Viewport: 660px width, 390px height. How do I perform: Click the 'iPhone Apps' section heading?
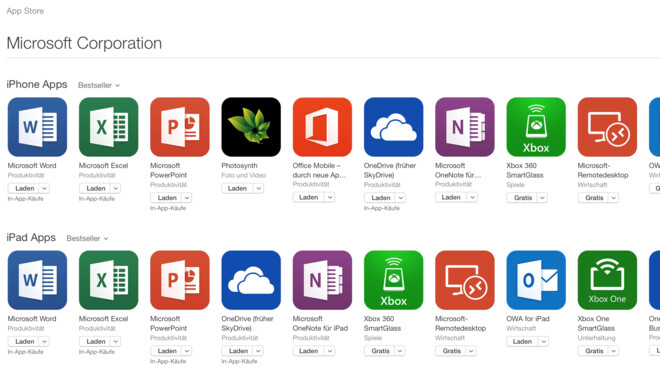click(37, 85)
